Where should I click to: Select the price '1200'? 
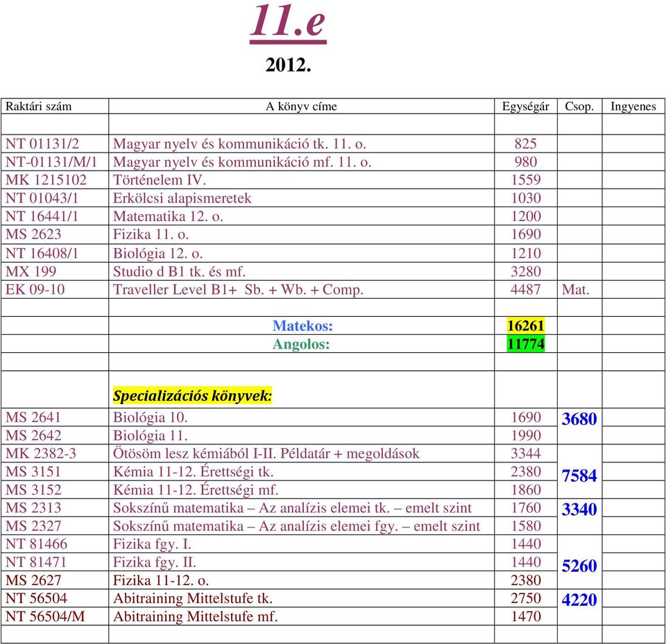coord(526,216)
